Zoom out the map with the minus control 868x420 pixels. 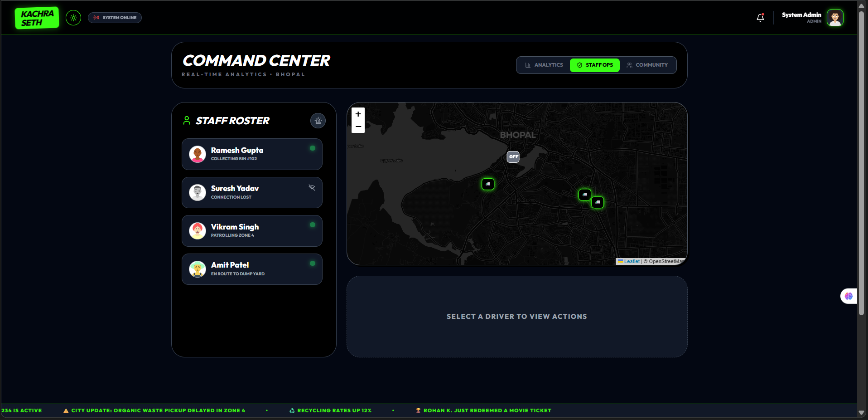tap(358, 127)
